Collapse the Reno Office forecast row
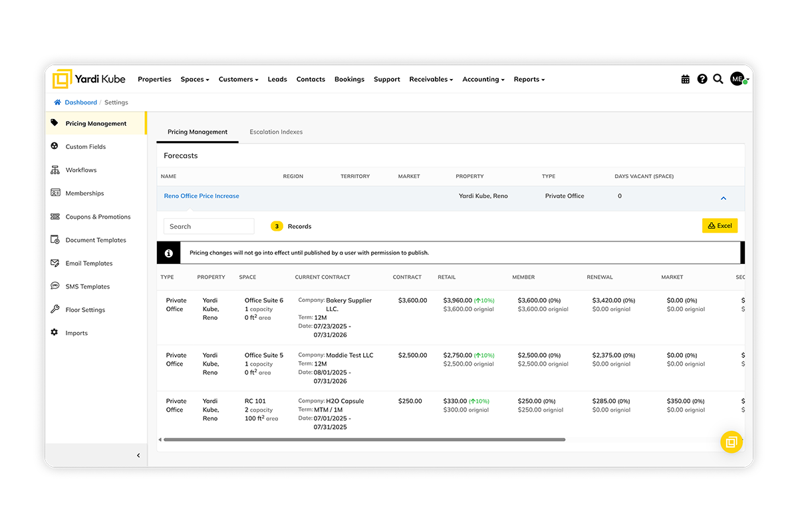 click(724, 198)
